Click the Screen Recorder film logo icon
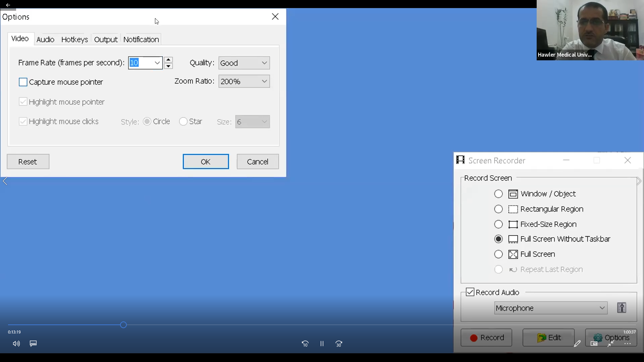This screenshot has height=362, width=644. point(461,160)
